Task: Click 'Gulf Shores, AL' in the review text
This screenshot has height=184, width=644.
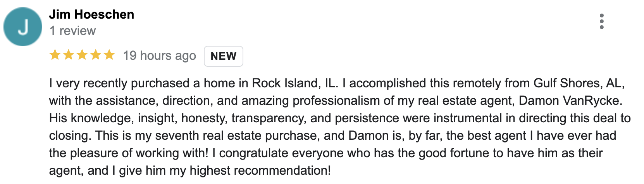Action: [579, 83]
